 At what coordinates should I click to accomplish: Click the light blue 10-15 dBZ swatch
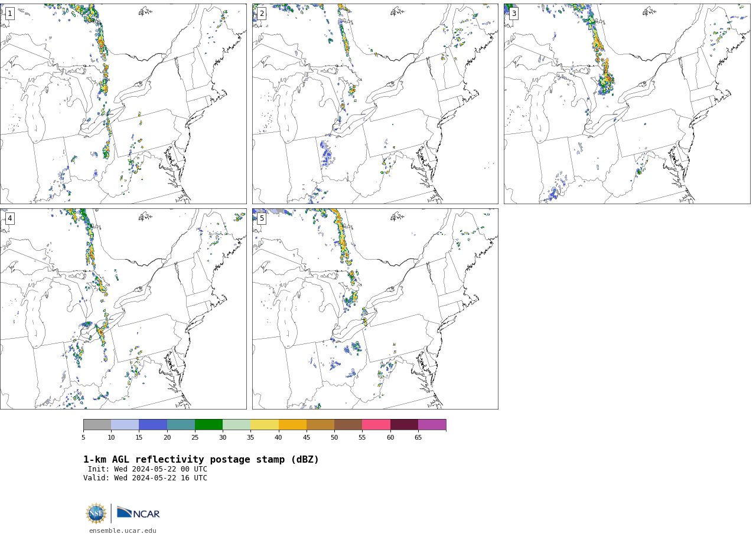click(x=125, y=425)
